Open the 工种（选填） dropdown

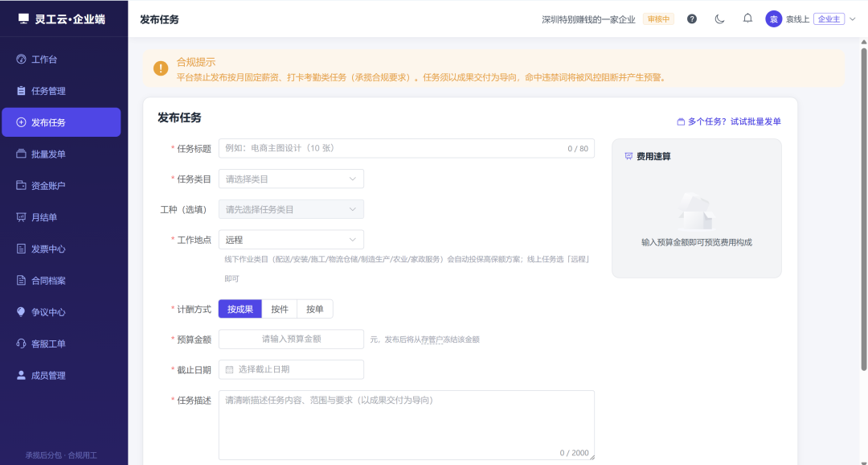click(x=291, y=209)
